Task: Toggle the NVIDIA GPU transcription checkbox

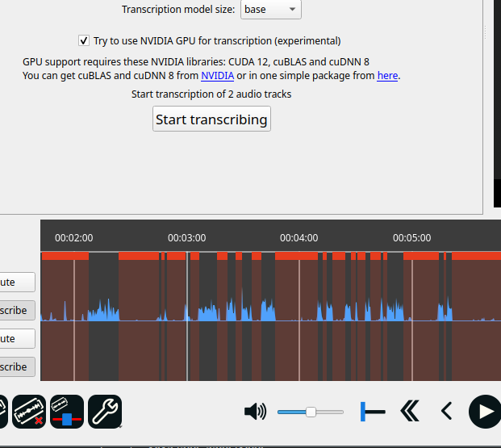Action: coord(84,40)
